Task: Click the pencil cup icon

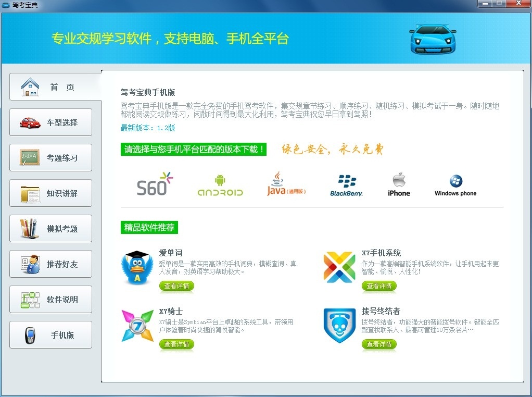Action: [29, 229]
